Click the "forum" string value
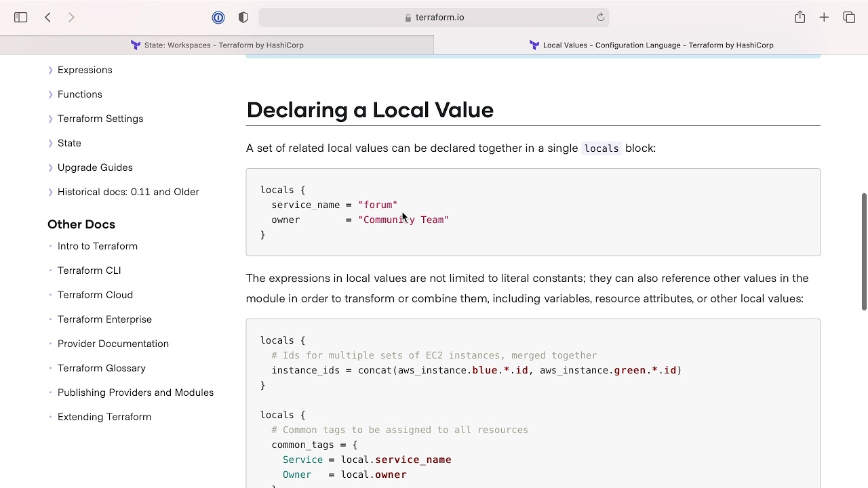The height and width of the screenshot is (488, 868). 378,205
